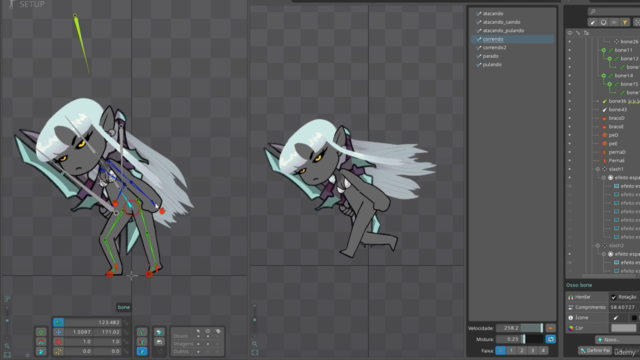Choose the Local axes button
The image size is (640, 360).
tap(142, 332)
